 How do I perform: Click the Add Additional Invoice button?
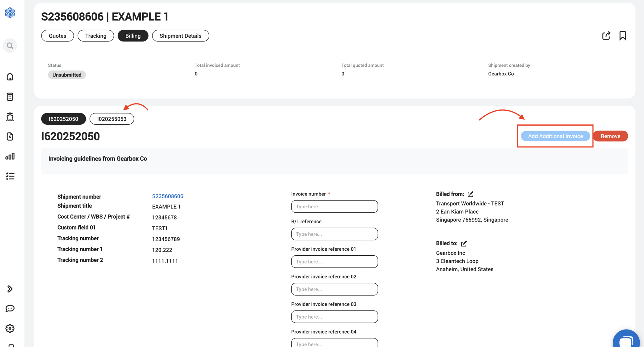tap(555, 136)
